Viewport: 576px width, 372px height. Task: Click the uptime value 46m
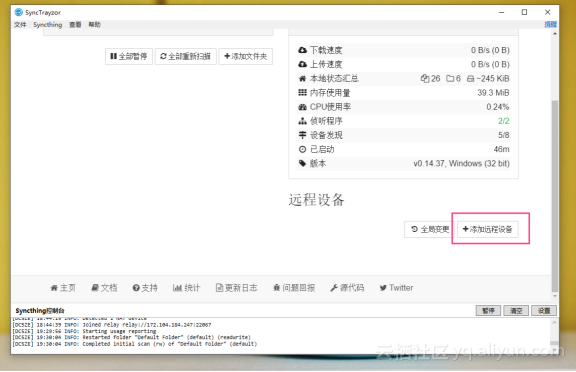[x=501, y=149]
